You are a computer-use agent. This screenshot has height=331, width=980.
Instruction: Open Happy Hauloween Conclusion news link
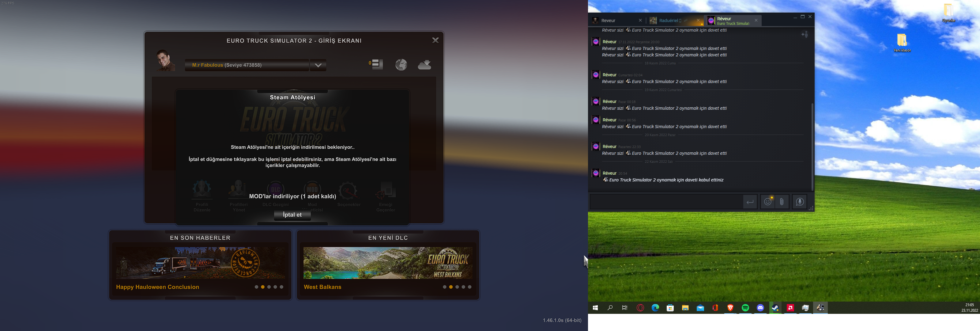pos(157,287)
